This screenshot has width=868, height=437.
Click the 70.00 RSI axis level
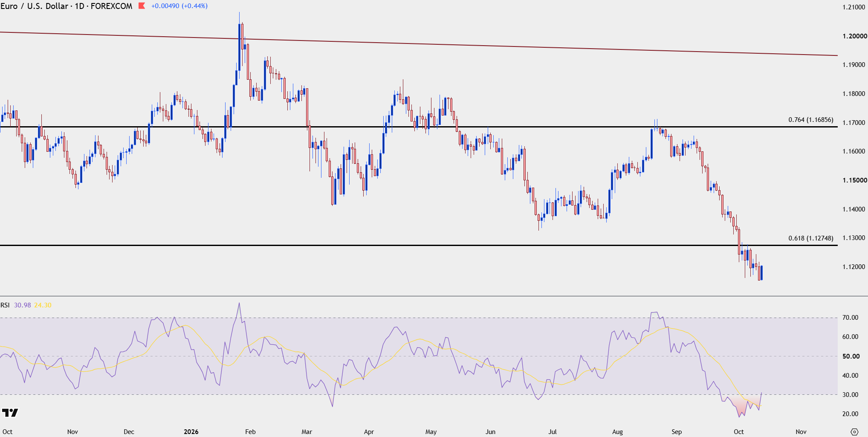[851, 318]
